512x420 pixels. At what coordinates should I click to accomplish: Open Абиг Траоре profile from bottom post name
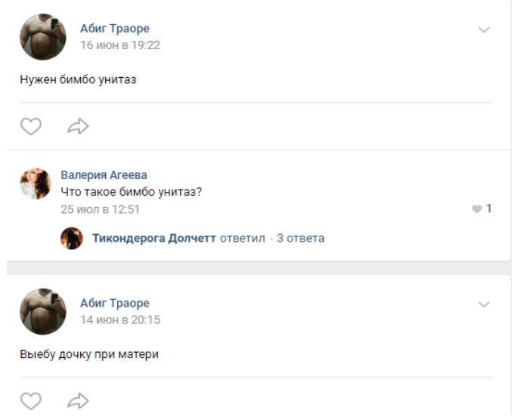[115, 303]
